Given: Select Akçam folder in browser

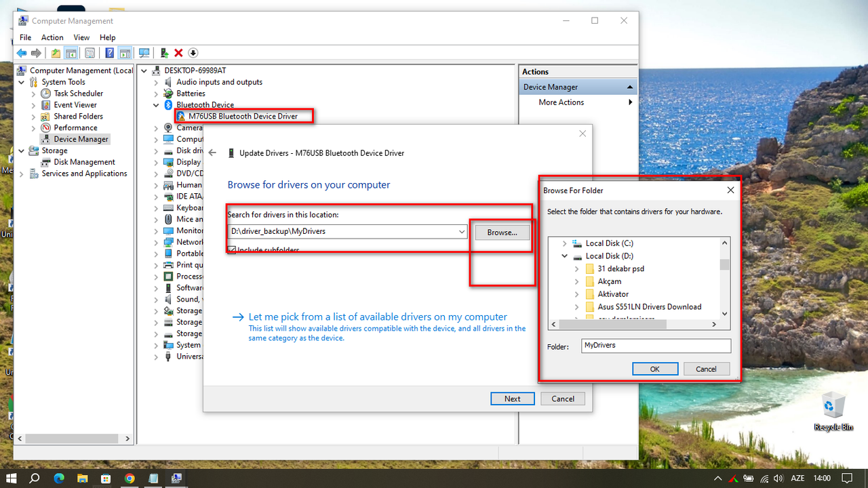Looking at the screenshot, I should pyautogui.click(x=609, y=281).
